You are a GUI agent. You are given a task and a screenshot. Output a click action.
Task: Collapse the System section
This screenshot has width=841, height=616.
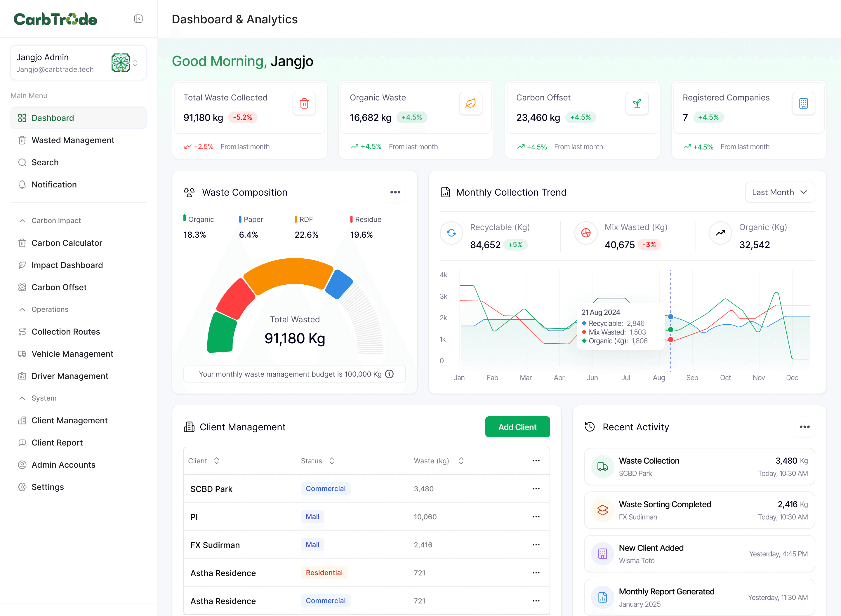pos(22,398)
